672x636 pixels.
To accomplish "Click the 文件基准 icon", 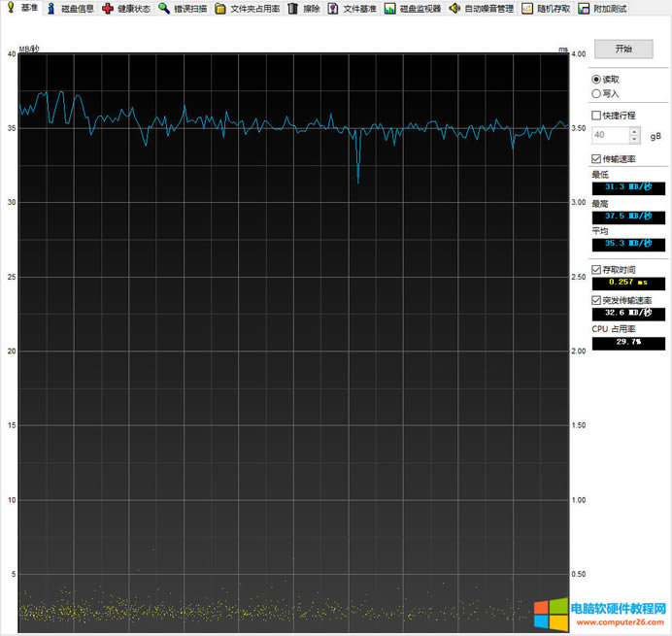I will (333, 9).
